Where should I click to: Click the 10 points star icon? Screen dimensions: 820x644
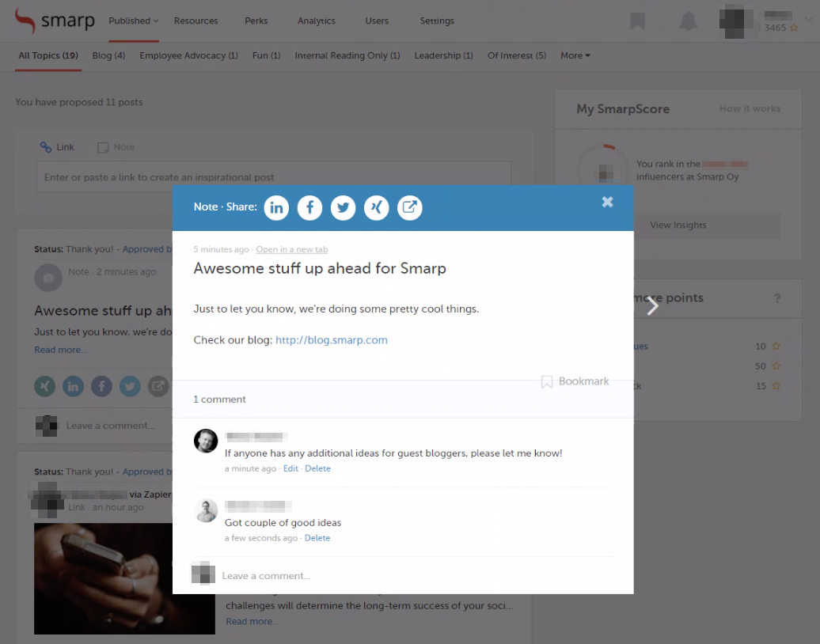pyautogui.click(x=776, y=346)
